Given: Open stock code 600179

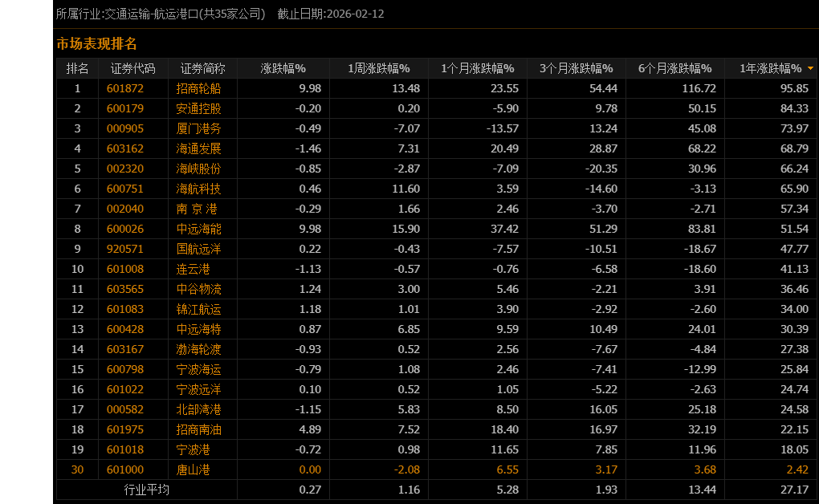Looking at the screenshot, I should tap(124, 108).
